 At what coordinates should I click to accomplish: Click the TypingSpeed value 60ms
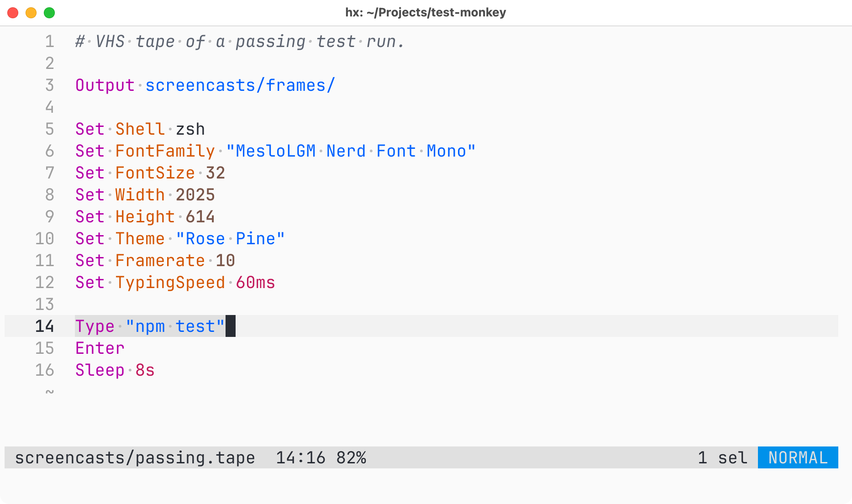click(256, 283)
